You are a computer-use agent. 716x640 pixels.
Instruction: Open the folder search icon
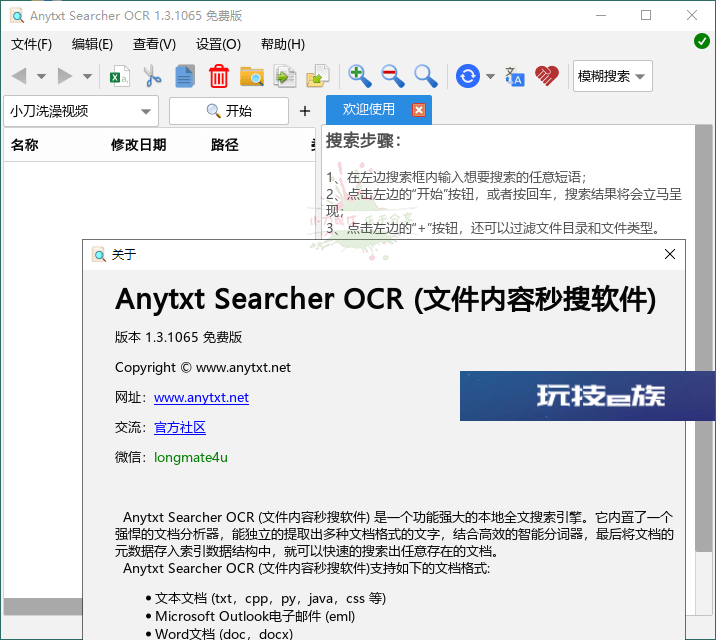(252, 76)
